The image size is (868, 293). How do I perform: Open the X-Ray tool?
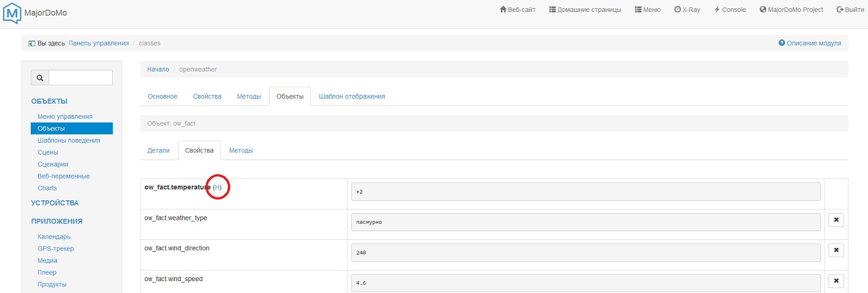(x=687, y=10)
